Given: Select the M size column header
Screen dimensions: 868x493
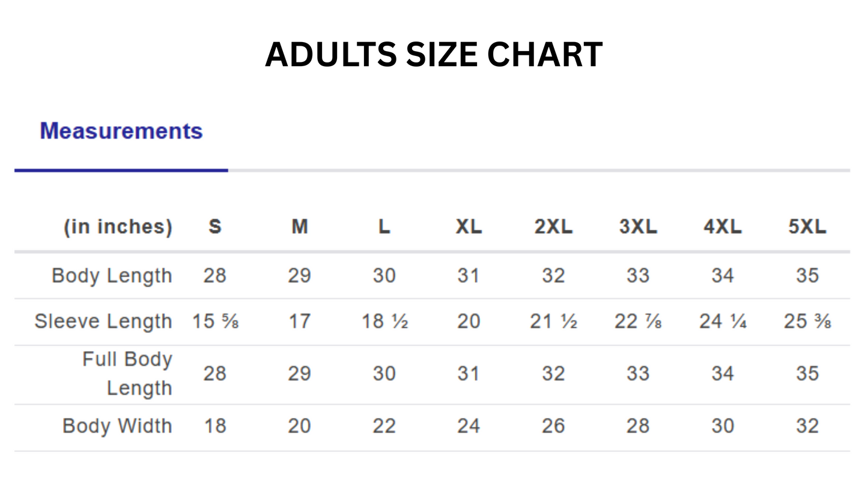Looking at the screenshot, I should tap(299, 227).
